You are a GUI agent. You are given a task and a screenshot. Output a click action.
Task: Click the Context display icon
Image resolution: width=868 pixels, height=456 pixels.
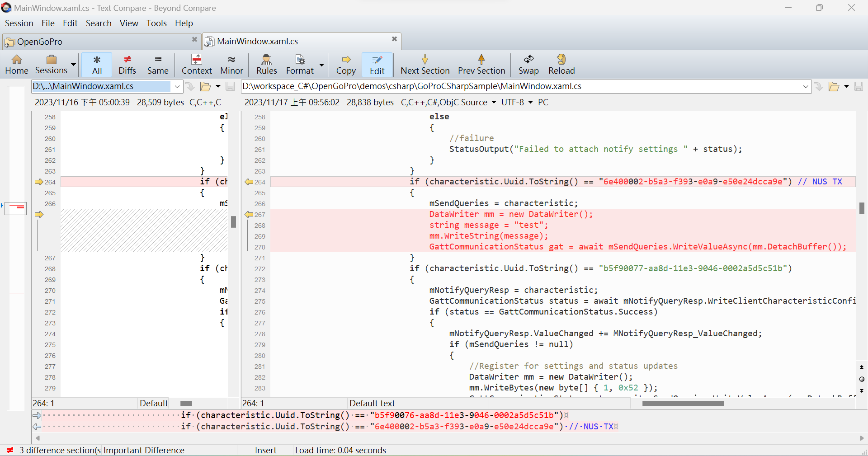pos(197,64)
